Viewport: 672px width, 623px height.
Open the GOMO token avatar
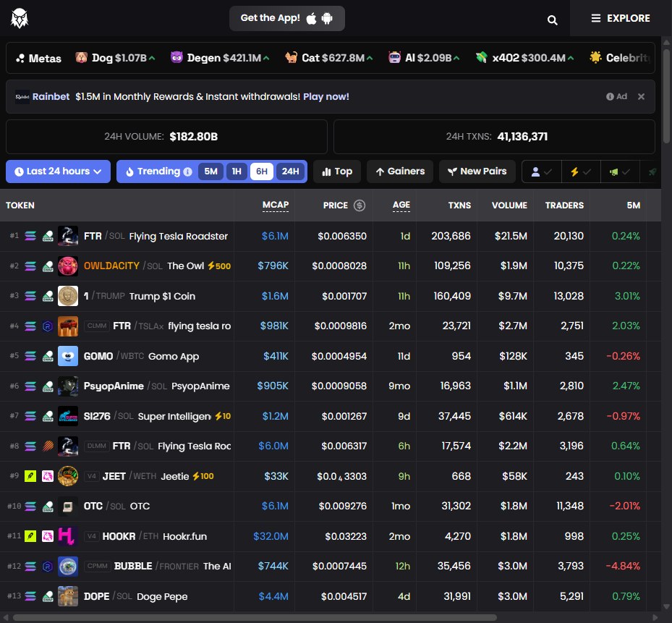(x=68, y=356)
